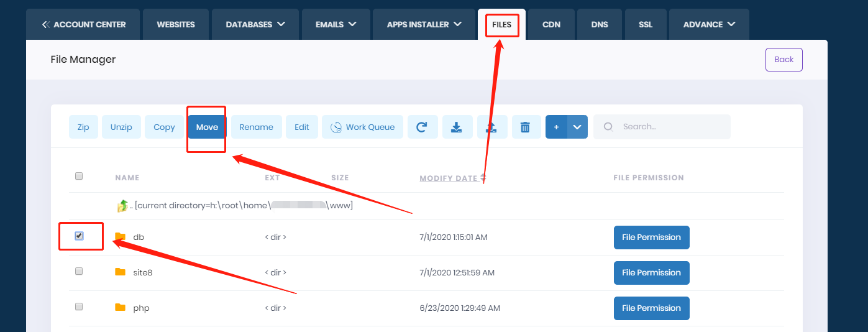The width and height of the screenshot is (868, 332).
Task: Open the Websites tab
Action: 176,24
